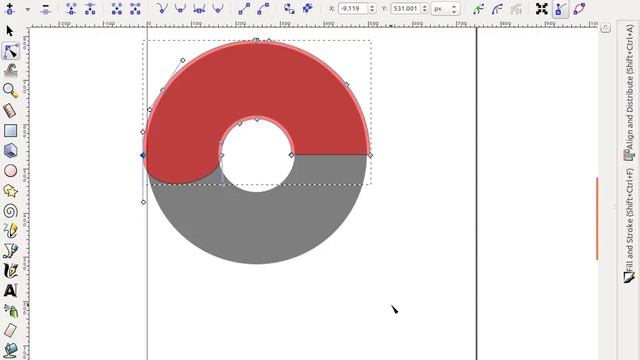Click Delete segment between nodes icon

(x=135, y=9)
